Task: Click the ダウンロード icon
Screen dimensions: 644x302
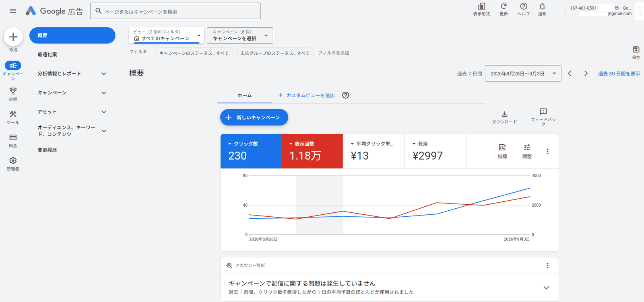Action: coord(504,114)
